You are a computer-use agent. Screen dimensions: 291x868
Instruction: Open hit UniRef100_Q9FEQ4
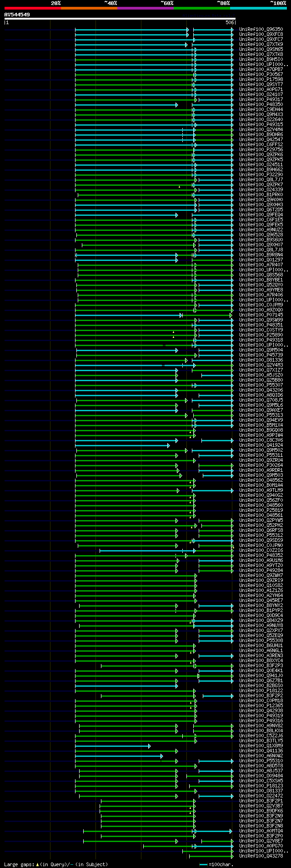coord(261,214)
